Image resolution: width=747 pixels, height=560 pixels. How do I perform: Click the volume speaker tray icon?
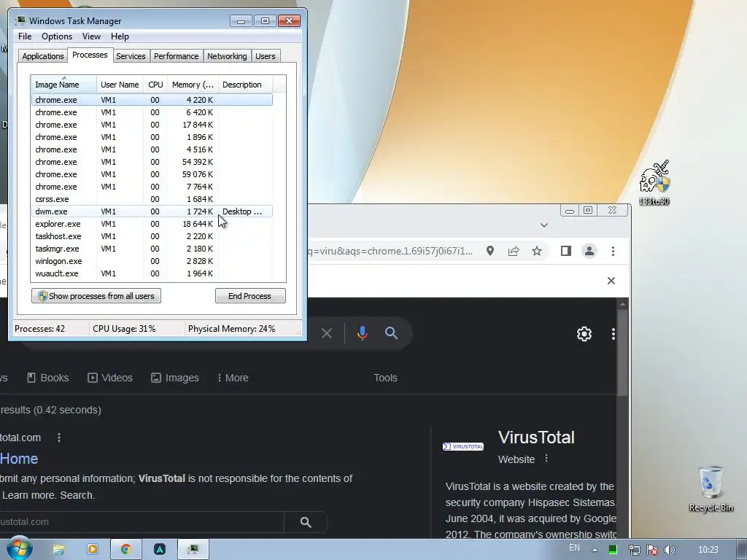click(x=670, y=550)
